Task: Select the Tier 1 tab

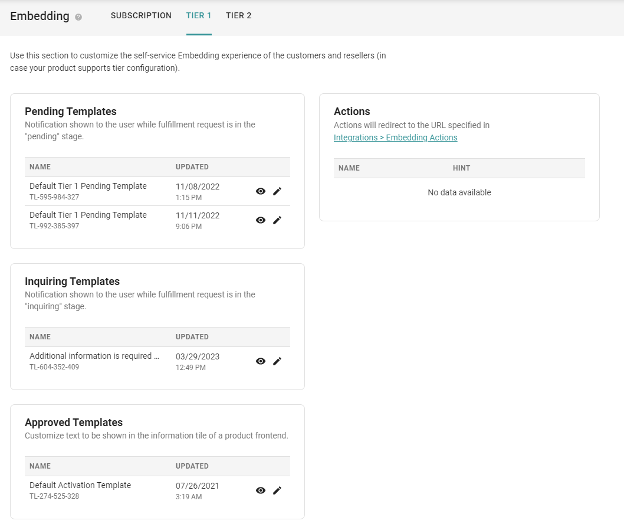Action: (x=198, y=16)
